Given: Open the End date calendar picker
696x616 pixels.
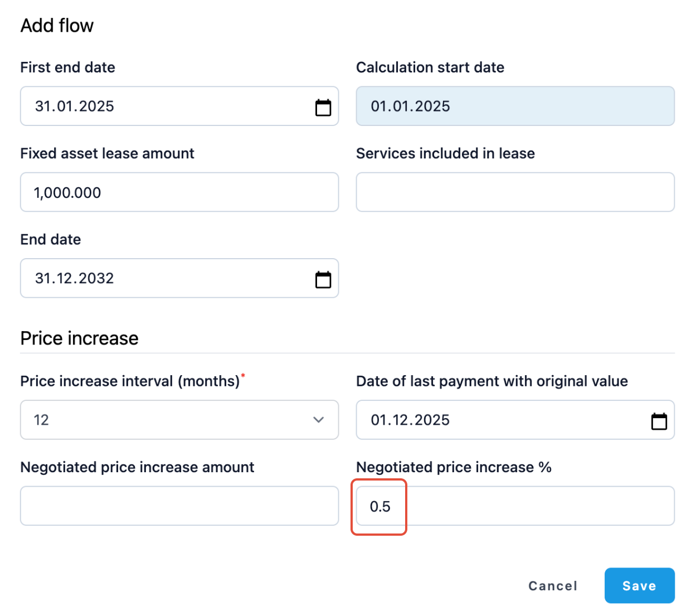Looking at the screenshot, I should pyautogui.click(x=323, y=279).
